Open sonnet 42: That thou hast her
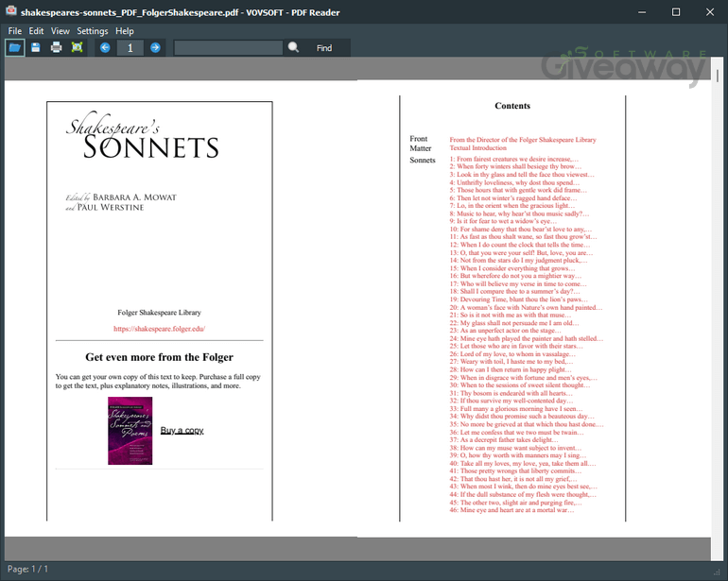Viewport: 728px width, 581px height. click(x=513, y=479)
